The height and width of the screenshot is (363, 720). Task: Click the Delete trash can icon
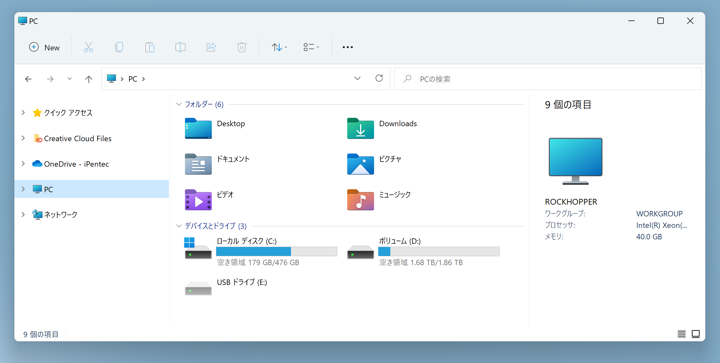point(242,47)
